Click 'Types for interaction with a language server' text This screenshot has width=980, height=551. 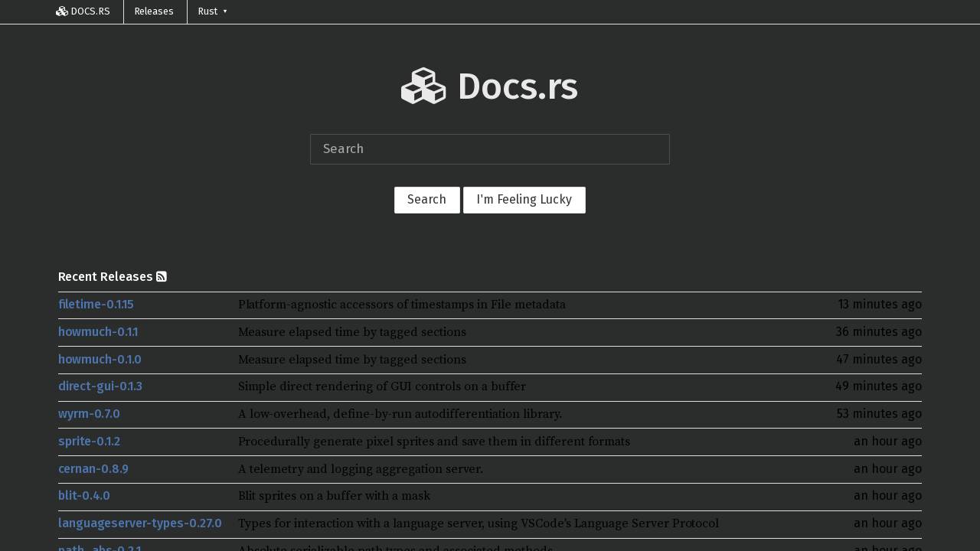tap(479, 523)
